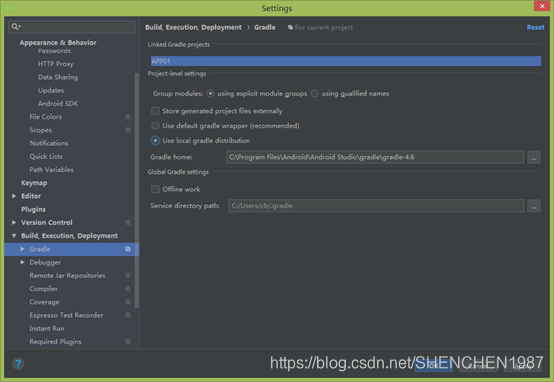
Task: Select Appearance & Behavior category
Action: pos(58,42)
